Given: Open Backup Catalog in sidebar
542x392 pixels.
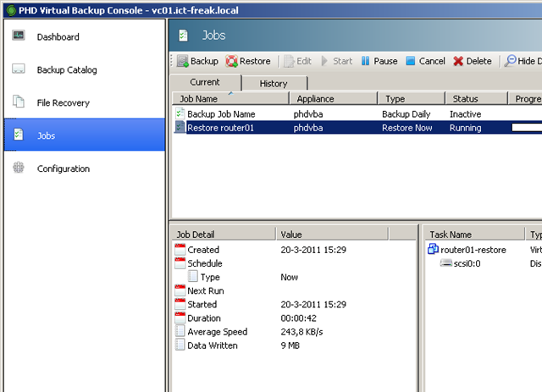Looking at the screenshot, I should coord(66,69).
